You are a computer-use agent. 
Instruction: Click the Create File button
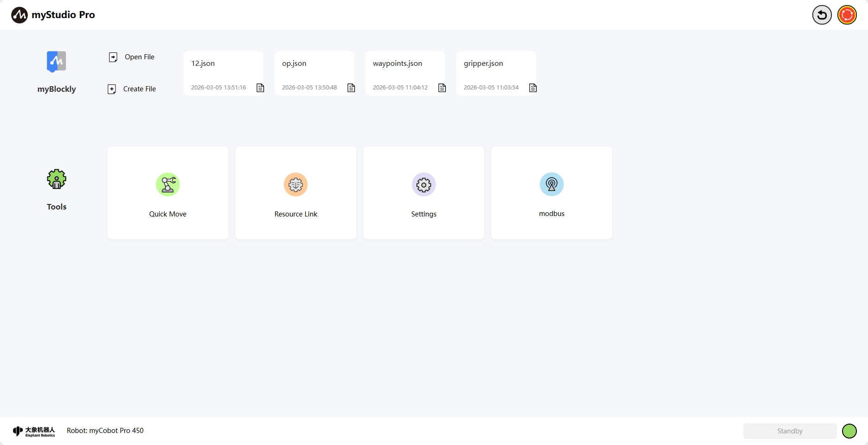pos(132,89)
